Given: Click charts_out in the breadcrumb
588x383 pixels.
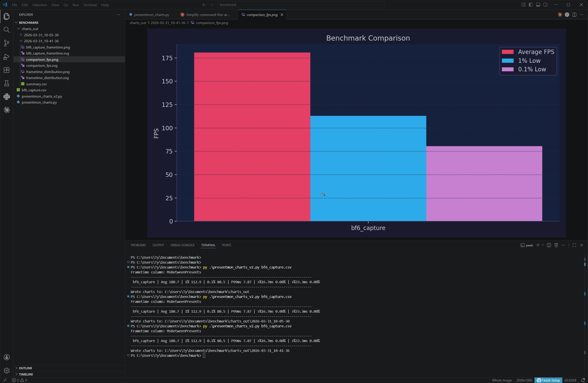Looking at the screenshot, I should point(138,23).
